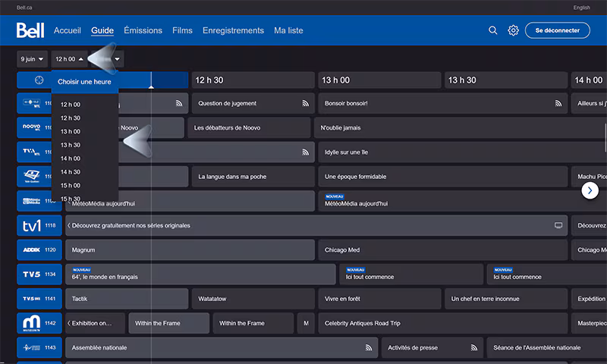Click cast icon on Assemblée nationale program
The width and height of the screenshot is (607, 364).
pyautogui.click(x=369, y=347)
